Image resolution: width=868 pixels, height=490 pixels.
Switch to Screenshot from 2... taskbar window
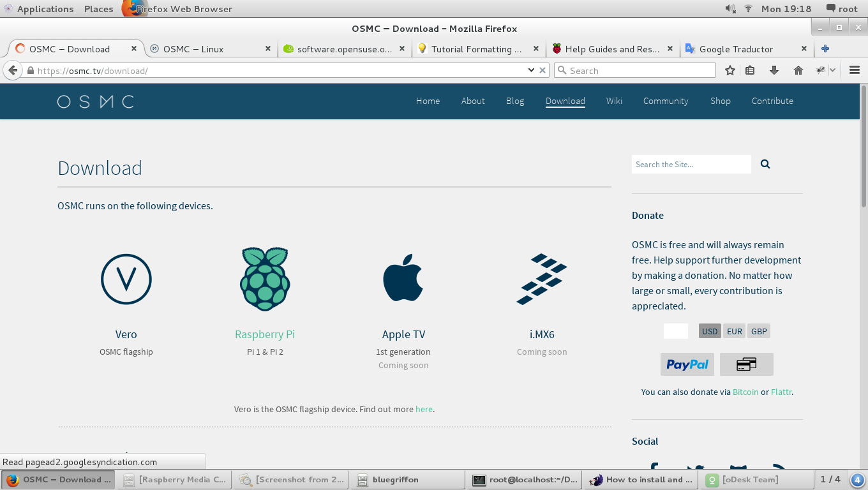(292, 480)
